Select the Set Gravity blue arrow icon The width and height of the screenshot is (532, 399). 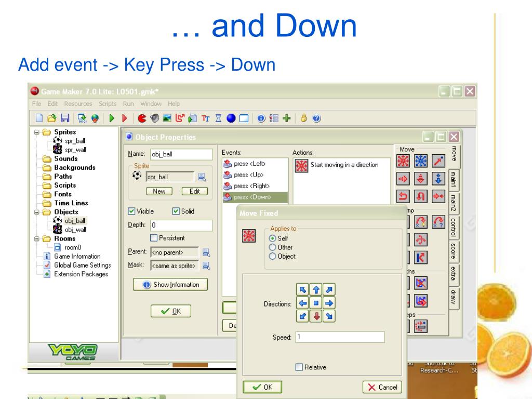438,179
